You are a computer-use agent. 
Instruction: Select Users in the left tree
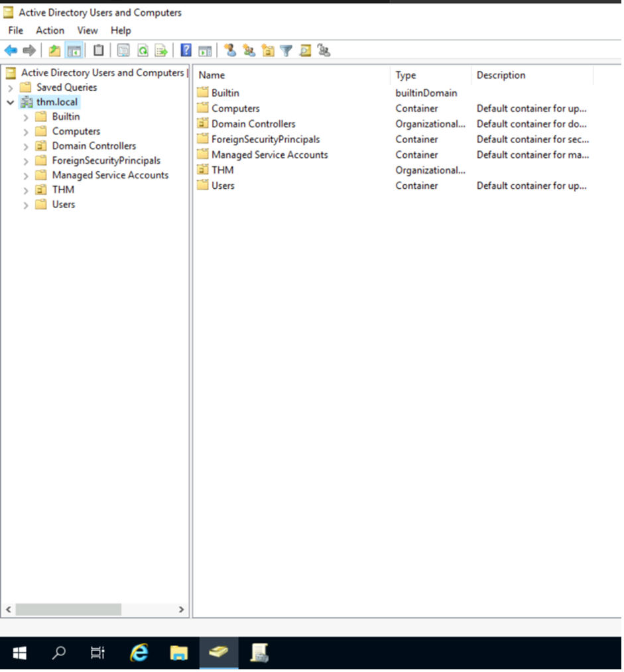64,204
